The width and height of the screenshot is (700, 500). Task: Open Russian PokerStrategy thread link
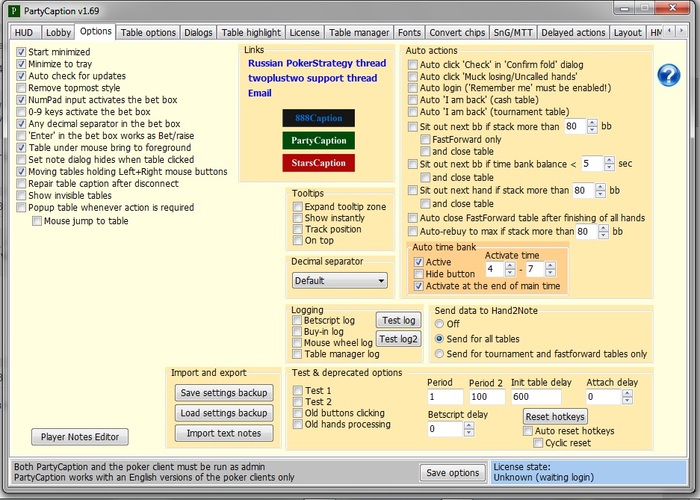point(317,63)
